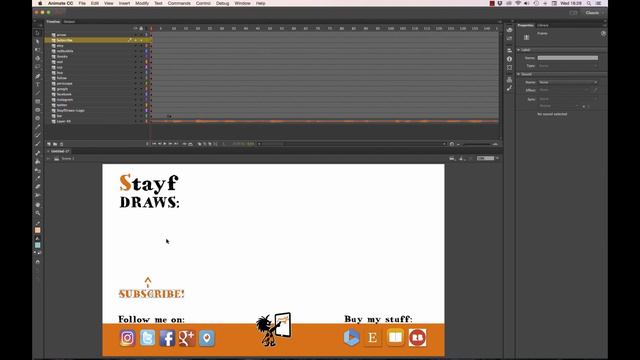640x360 pixels.
Task: Toggle visibility of the redbubble layer
Action: click(x=136, y=51)
